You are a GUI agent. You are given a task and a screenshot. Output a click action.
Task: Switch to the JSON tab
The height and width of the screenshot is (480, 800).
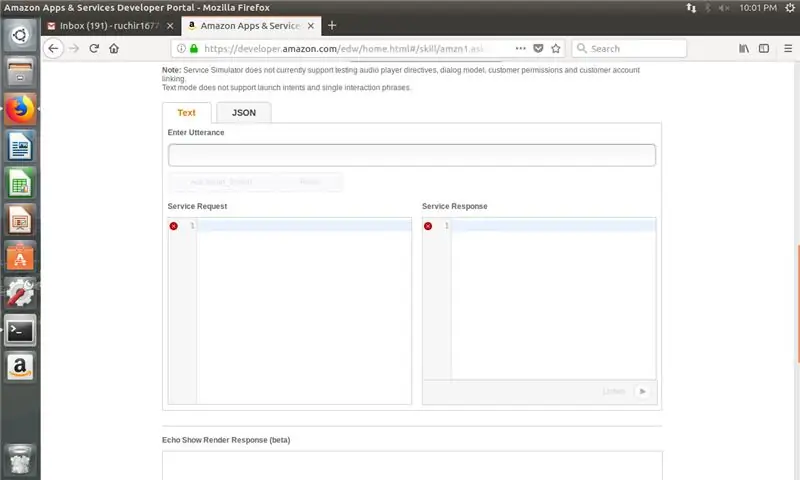[244, 113]
